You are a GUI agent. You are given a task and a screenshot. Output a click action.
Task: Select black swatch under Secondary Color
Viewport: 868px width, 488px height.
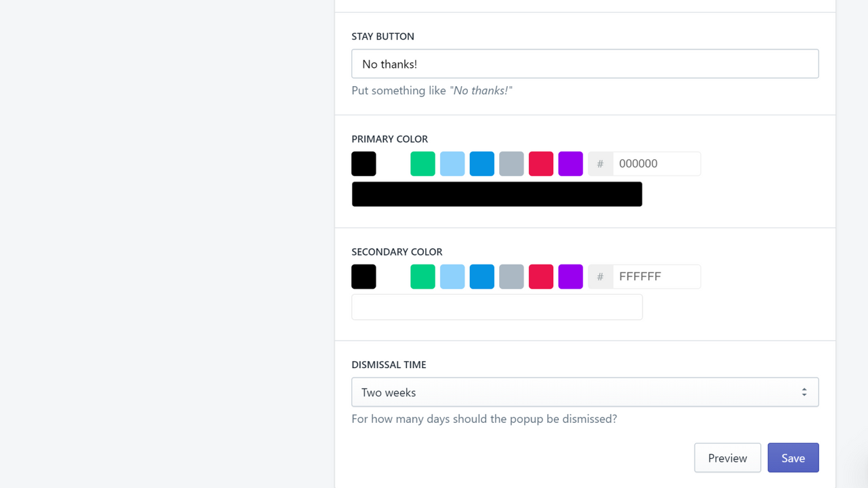(x=363, y=277)
